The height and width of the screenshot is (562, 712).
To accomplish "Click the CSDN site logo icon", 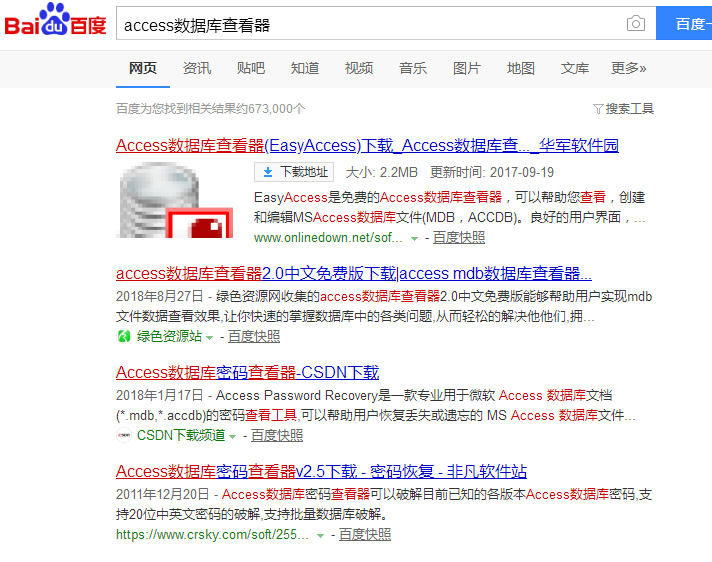I will click(124, 436).
